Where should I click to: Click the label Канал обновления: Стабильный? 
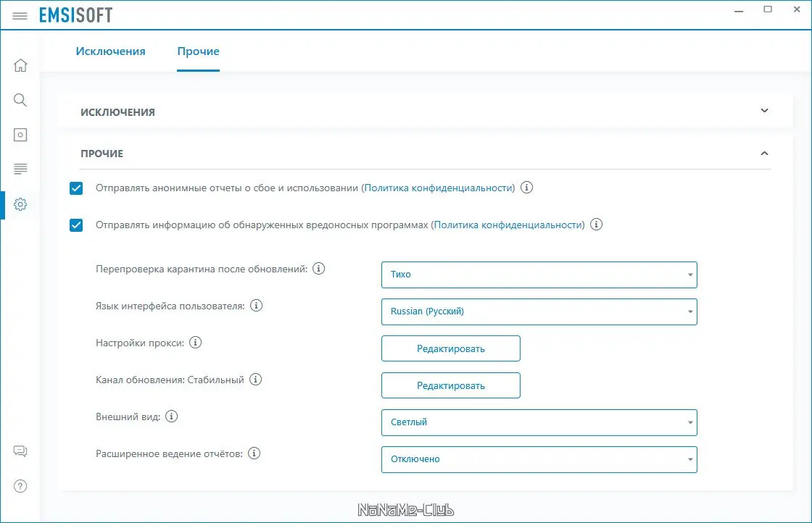[170, 380]
